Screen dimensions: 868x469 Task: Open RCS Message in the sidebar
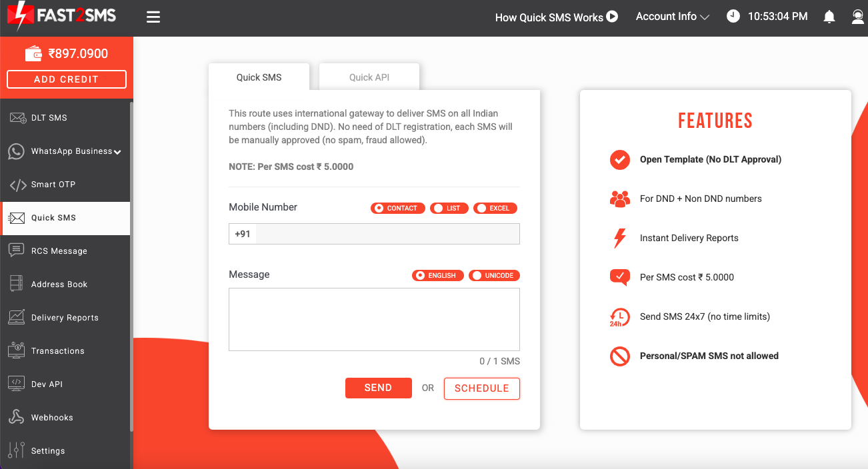65,251
